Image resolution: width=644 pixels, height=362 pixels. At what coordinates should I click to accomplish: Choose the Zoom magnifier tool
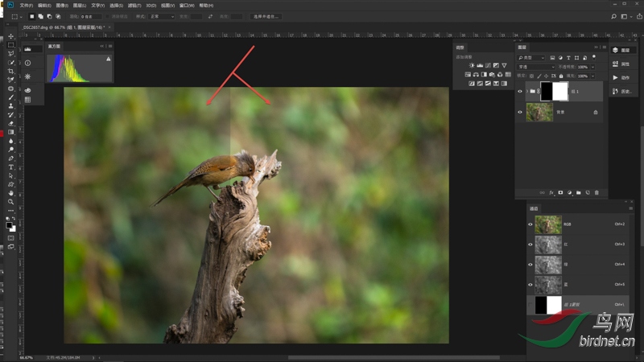[x=10, y=202]
